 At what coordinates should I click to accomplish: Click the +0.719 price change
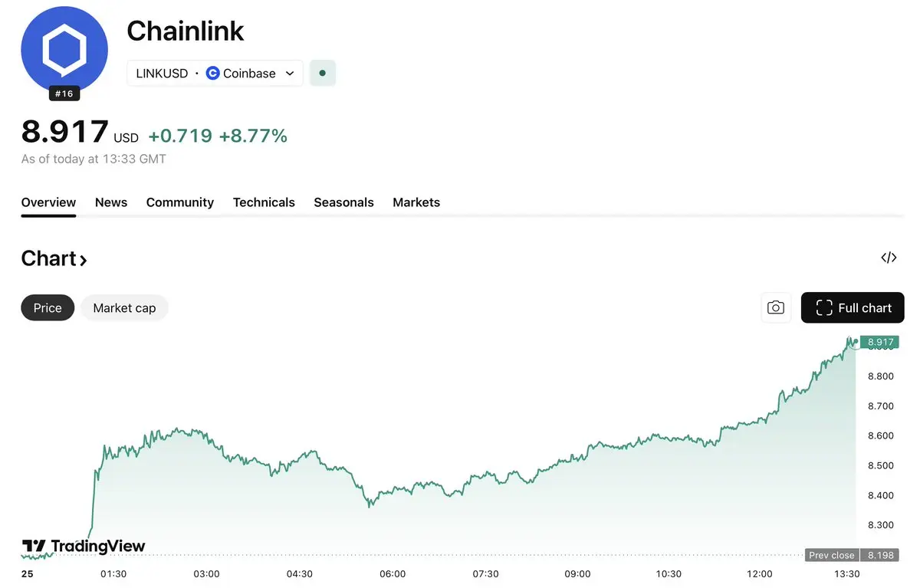pyautogui.click(x=180, y=136)
